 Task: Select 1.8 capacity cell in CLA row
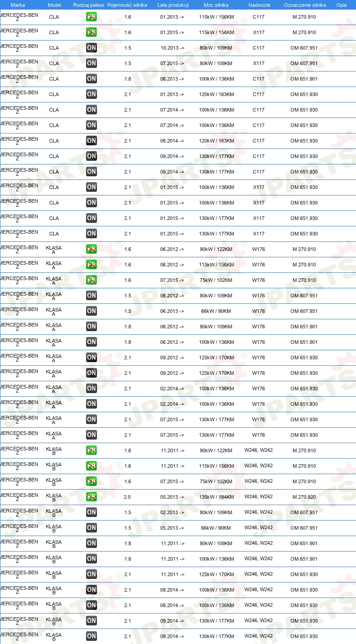click(x=127, y=79)
